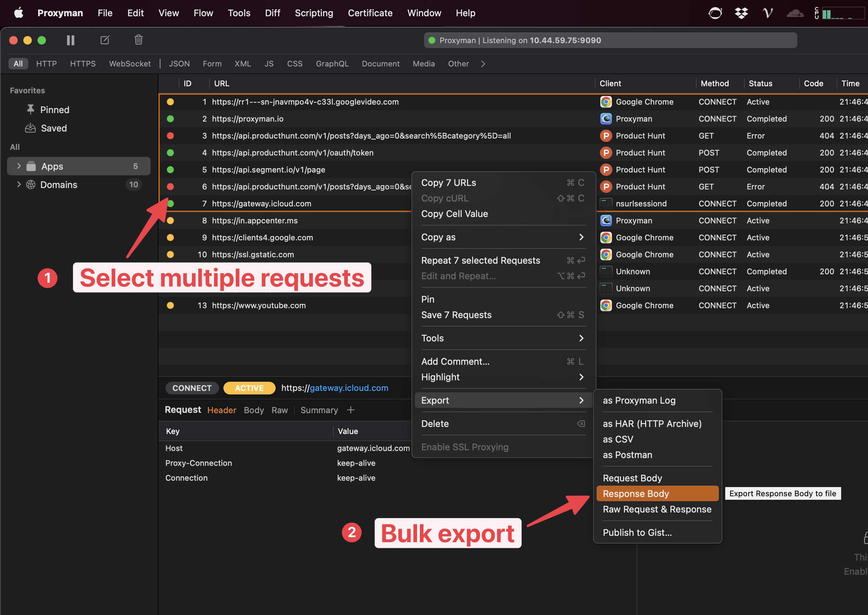Screen dimensions: 868x615
Task: Open Saved requests in the sidebar
Action: click(53, 128)
